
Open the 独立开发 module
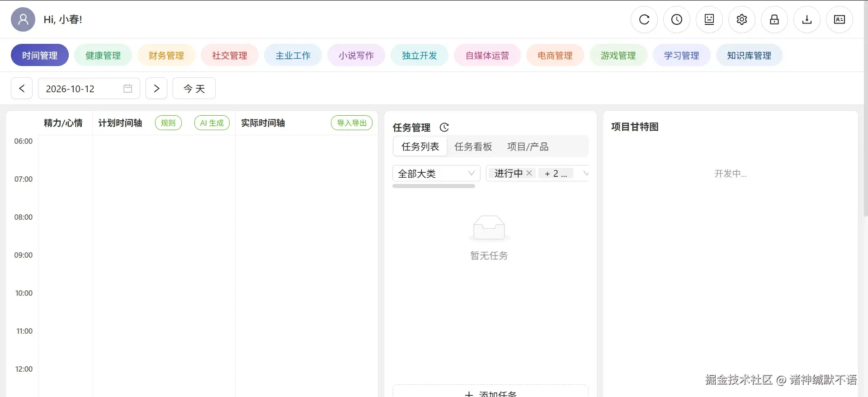pos(420,55)
